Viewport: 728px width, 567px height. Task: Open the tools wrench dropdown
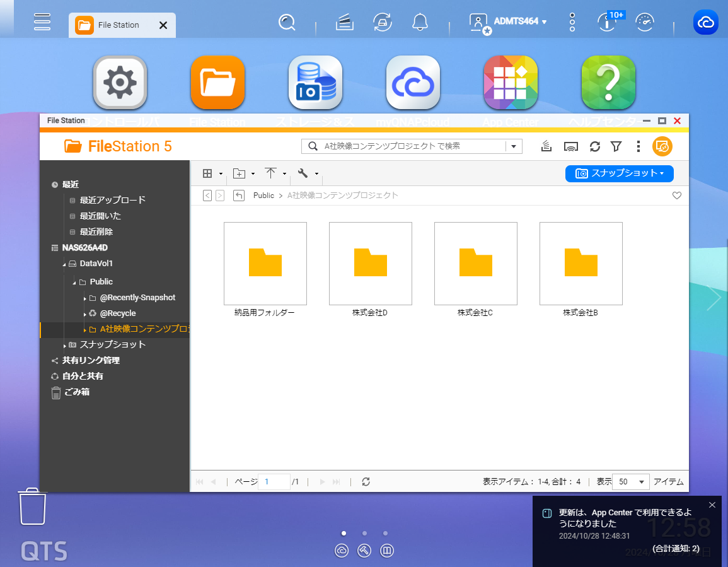308,173
